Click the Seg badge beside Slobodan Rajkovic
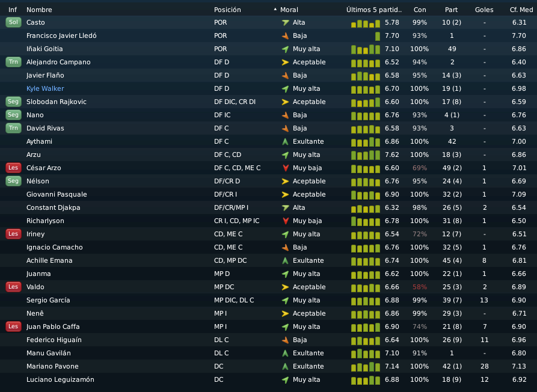Screen dimensions: 537x392 point(13,102)
